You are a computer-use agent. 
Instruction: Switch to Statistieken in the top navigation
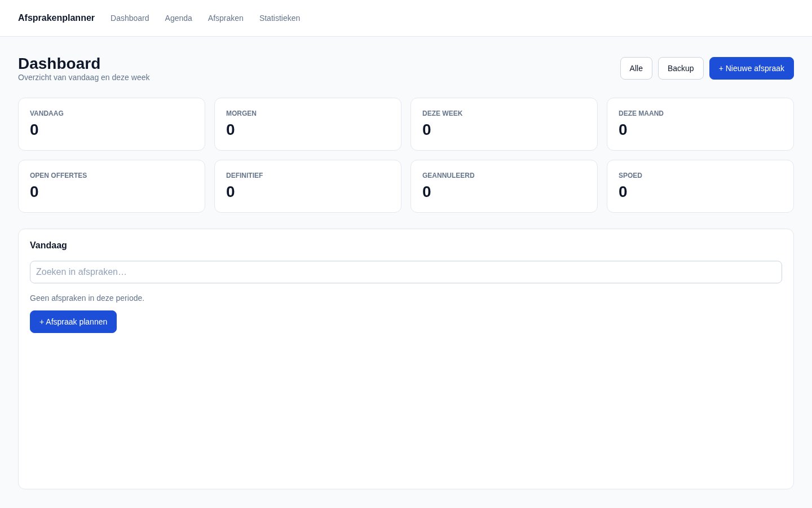pos(280,18)
